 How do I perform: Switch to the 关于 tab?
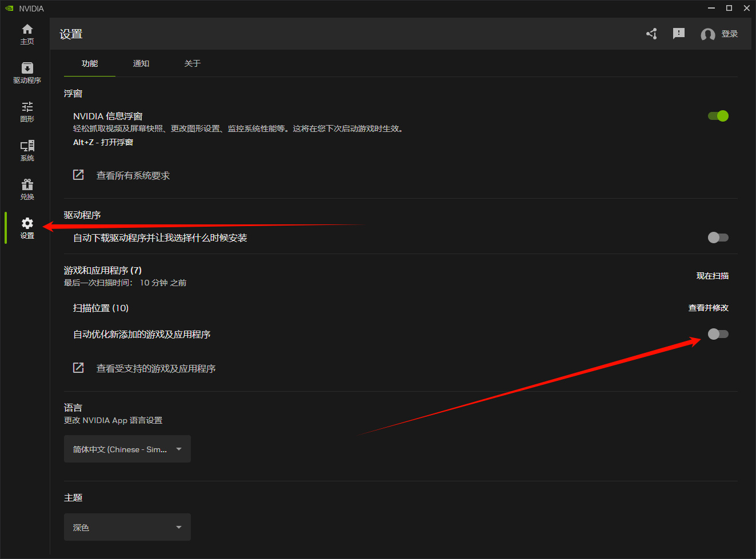coord(193,63)
